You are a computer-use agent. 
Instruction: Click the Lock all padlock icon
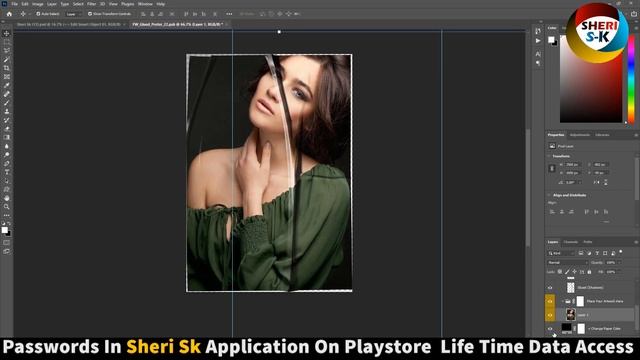pyautogui.click(x=589, y=272)
